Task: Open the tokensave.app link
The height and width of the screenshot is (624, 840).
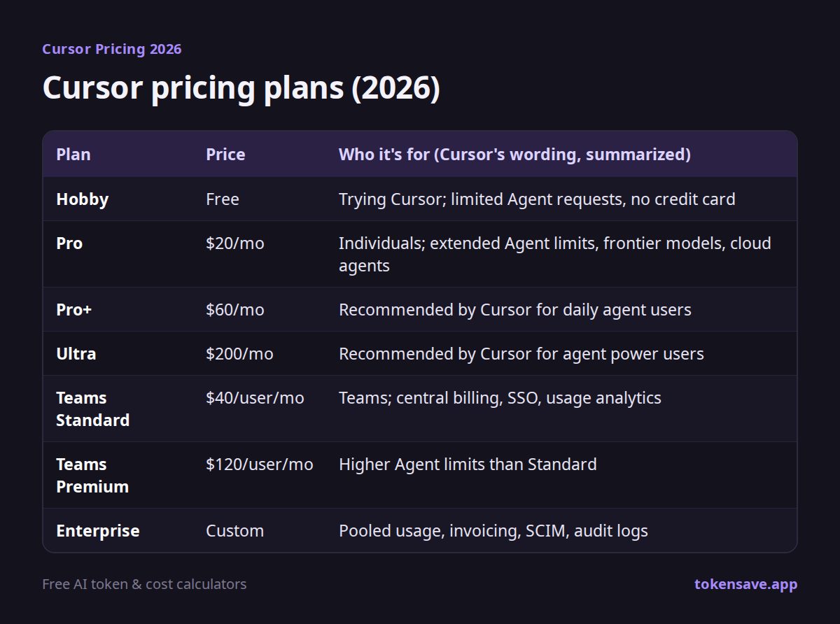Action: pos(745,584)
